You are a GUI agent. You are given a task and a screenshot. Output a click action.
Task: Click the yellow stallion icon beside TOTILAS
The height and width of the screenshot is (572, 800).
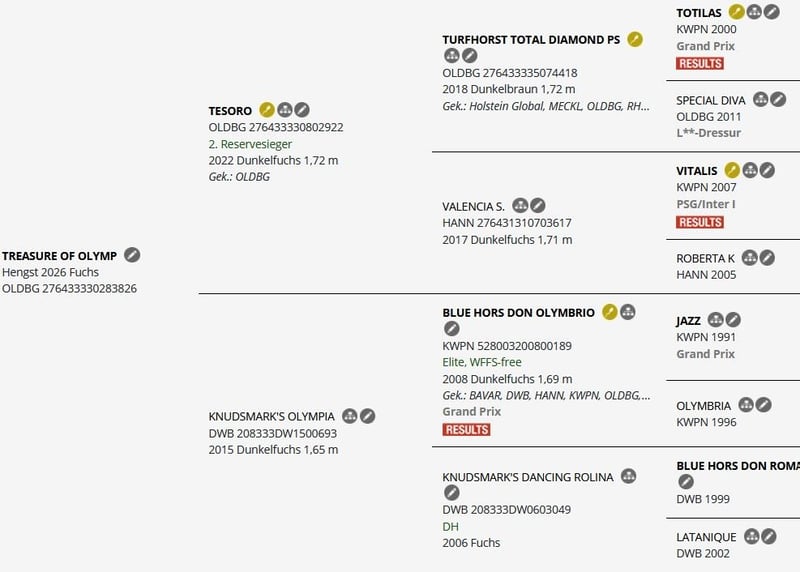736,12
